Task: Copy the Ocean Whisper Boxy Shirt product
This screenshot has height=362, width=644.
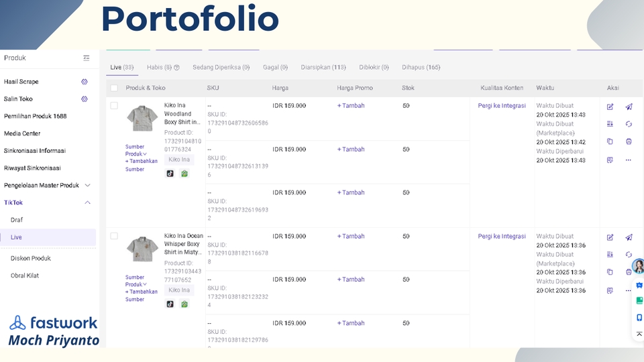Action: click(x=610, y=272)
